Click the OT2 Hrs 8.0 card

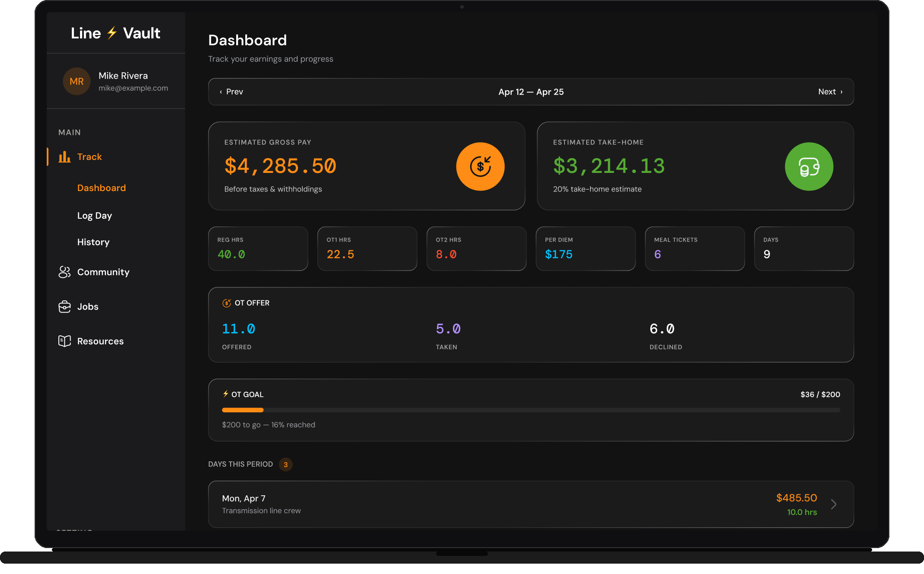(x=476, y=249)
